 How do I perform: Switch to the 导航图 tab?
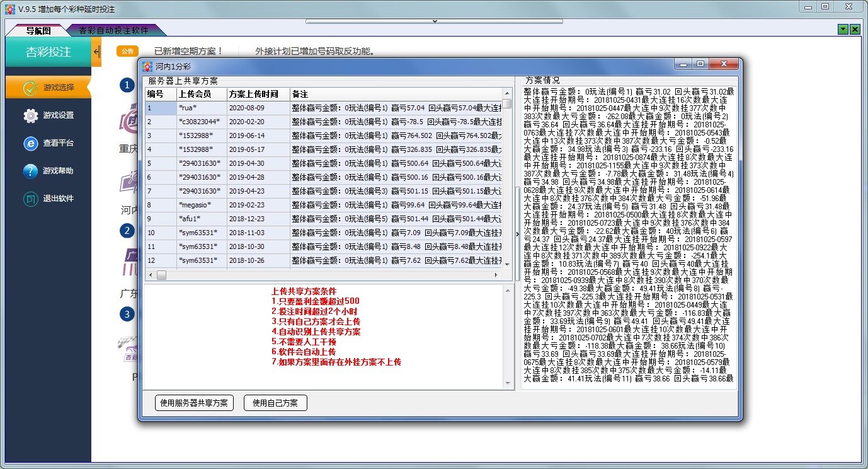pos(38,30)
